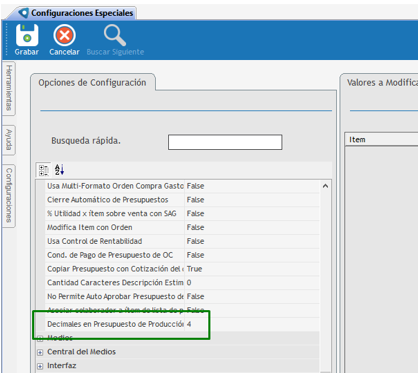The image size is (418, 373).
Task: Click the Configuraciones Especiales tab icon
Action: (x=24, y=13)
